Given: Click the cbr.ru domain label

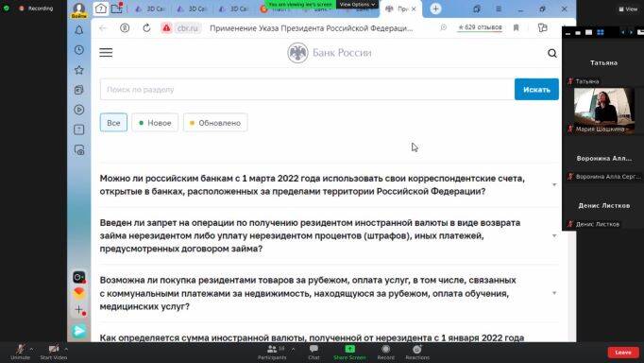Looking at the screenshot, I should (x=188, y=28).
